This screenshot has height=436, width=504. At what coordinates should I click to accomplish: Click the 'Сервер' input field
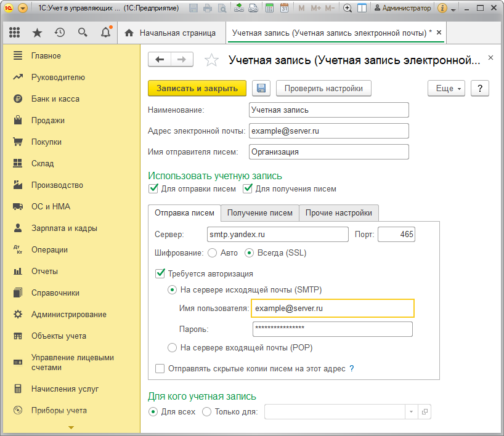pos(278,235)
